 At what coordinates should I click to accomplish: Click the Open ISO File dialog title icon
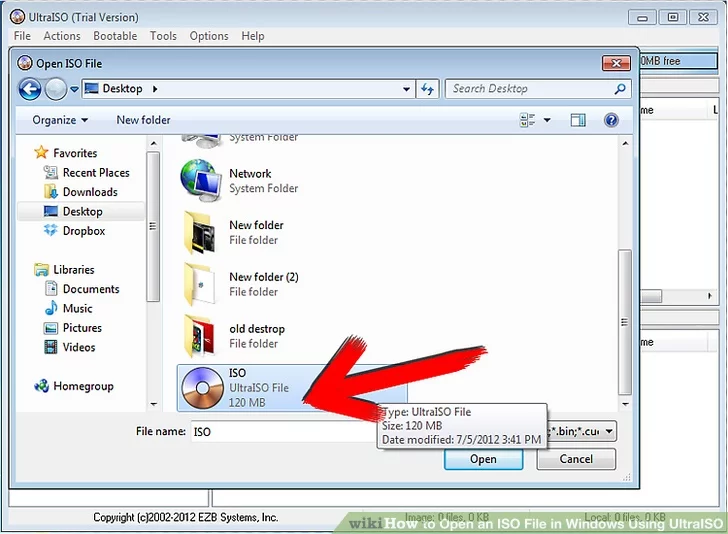pos(25,63)
